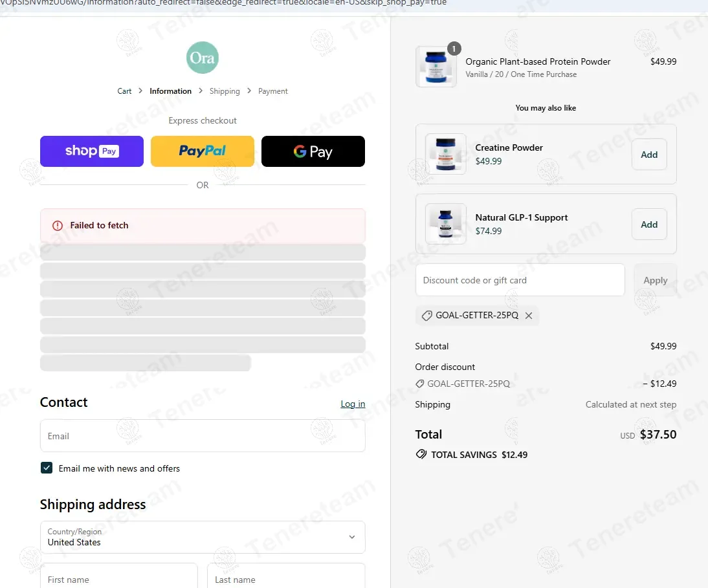Click the USD $37.50 total amount
This screenshot has width=708, height=588.
click(x=648, y=435)
